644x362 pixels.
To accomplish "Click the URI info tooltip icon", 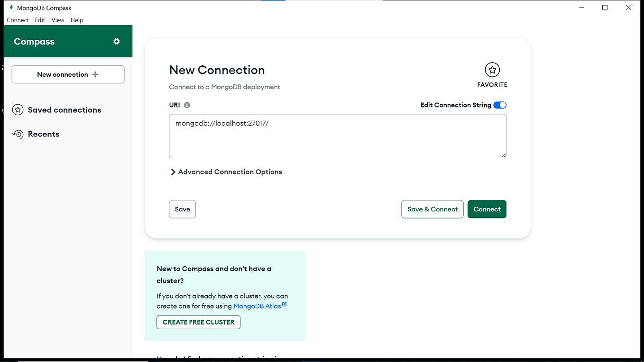I will [186, 105].
